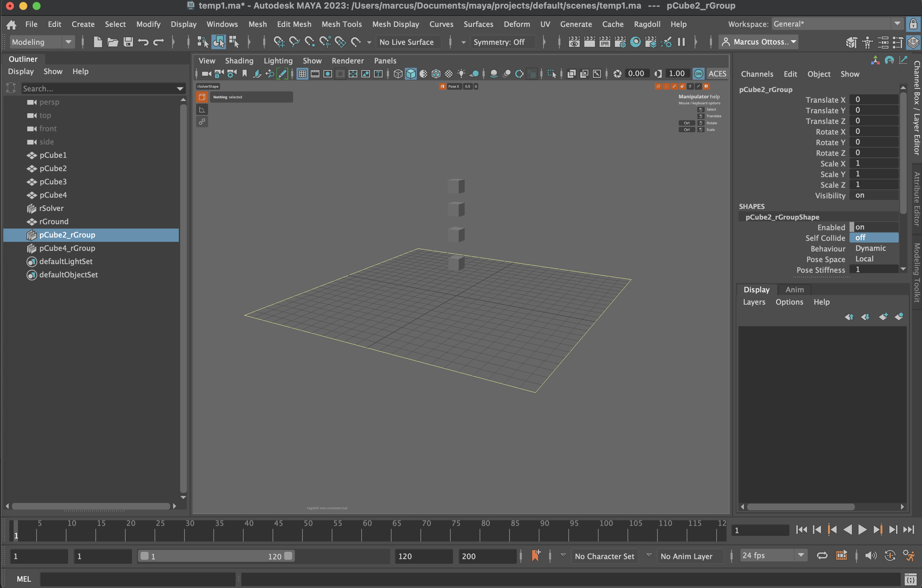Viewport: 922px width, 588px height.
Task: Toggle the playback loop button
Action: click(822, 555)
